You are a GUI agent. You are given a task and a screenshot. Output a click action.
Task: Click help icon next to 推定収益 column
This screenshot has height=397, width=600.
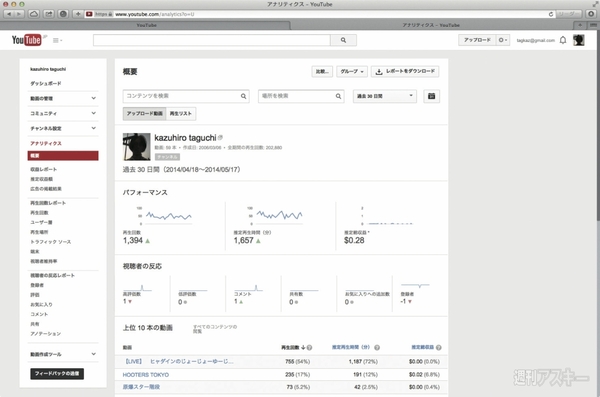(439, 348)
